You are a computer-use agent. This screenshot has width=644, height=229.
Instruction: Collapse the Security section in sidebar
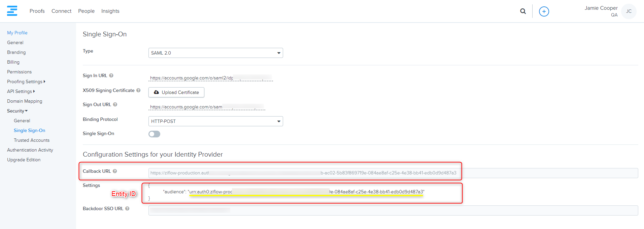[x=17, y=111]
